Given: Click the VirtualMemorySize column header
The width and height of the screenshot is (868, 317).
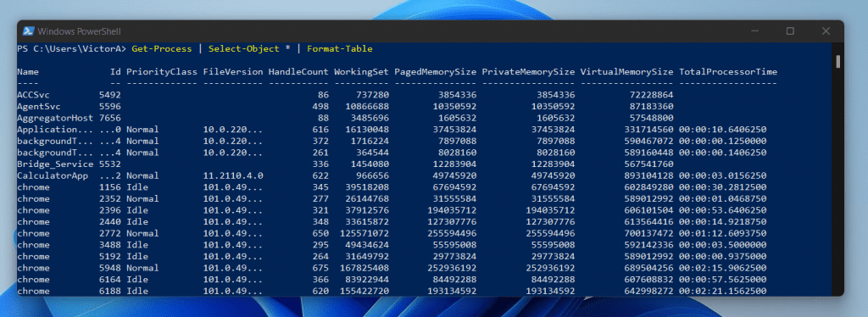Looking at the screenshot, I should coord(626,72).
